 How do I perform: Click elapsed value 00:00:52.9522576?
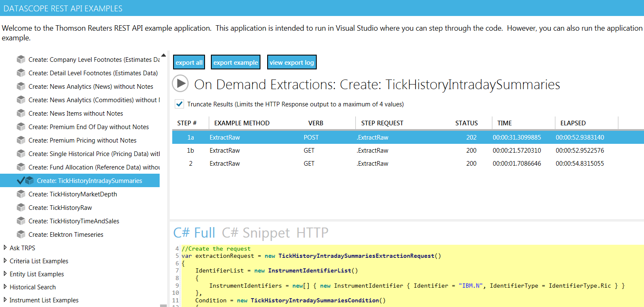580,151
